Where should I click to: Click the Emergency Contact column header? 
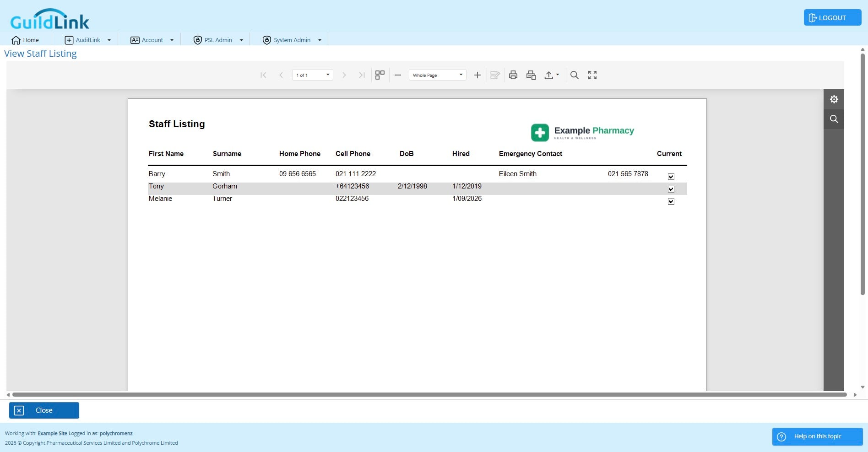click(531, 154)
